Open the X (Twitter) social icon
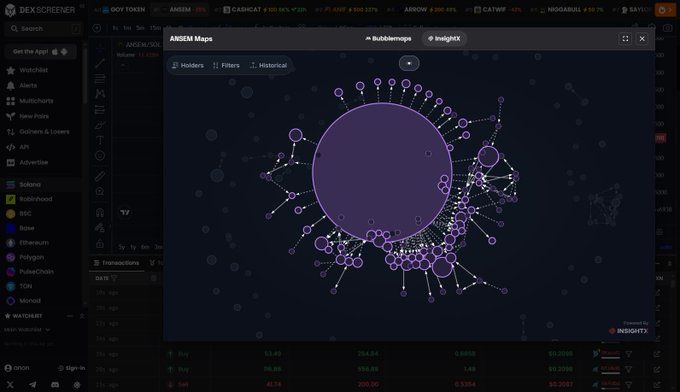Viewport: 680px width, 392px height. 10,385
